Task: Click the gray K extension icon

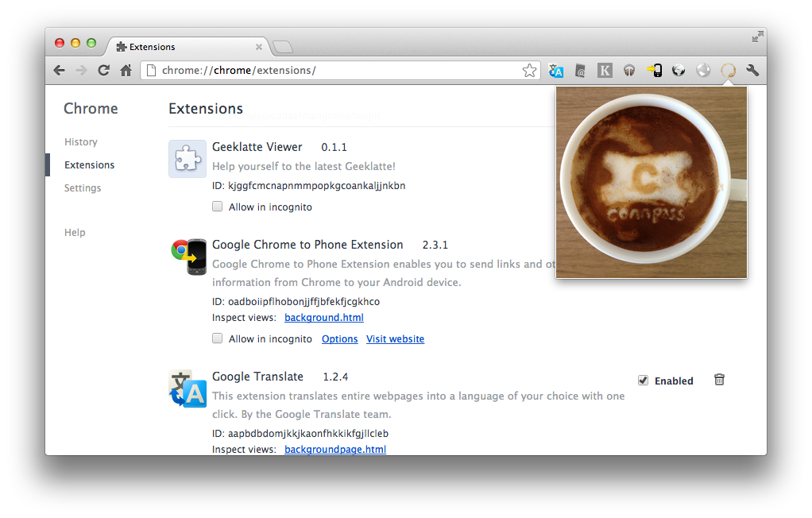Action: pyautogui.click(x=605, y=71)
